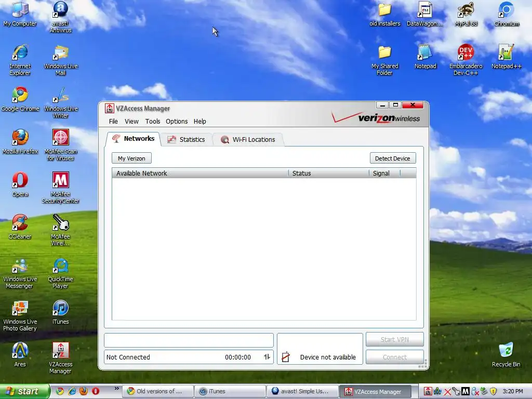532x399 pixels.
Task: Select Ares desktop shortcut
Action: 20,355
